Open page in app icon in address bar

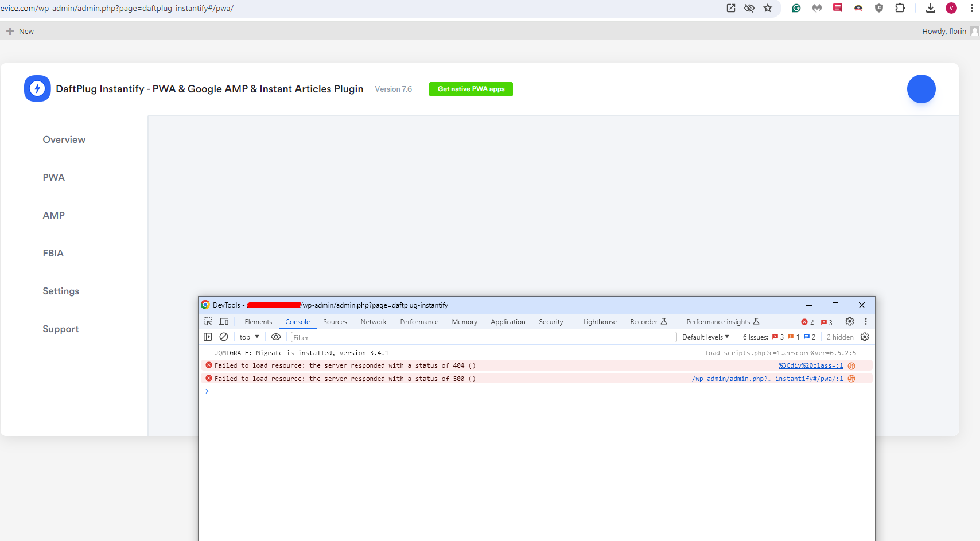[x=731, y=8]
